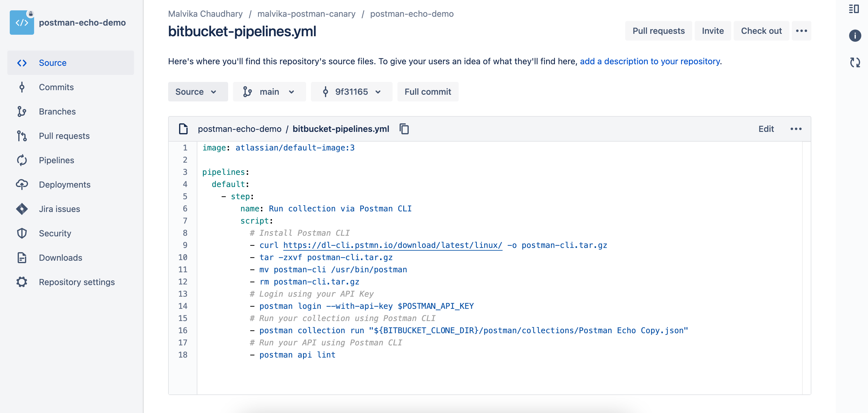Click the file document icon in file header
The height and width of the screenshot is (413, 868).
[183, 129]
